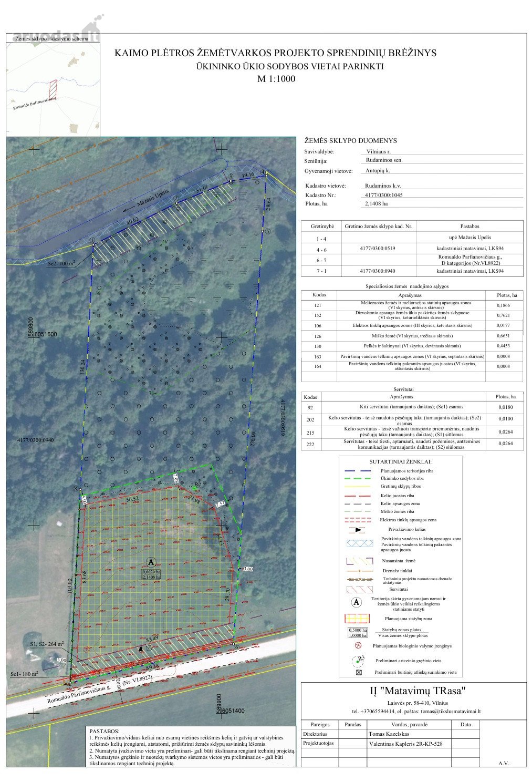
Task: Click the crossed-box waste collection legend symbol
Action: (359, 672)
